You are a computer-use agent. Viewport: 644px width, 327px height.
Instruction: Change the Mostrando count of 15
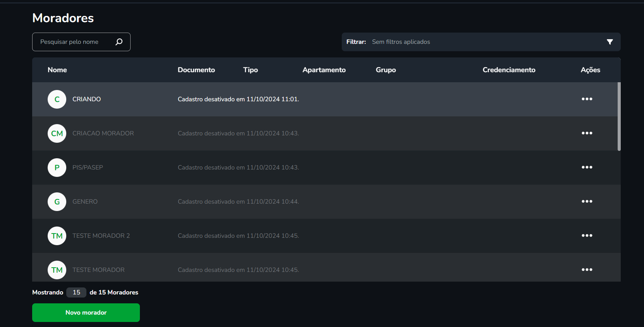76,292
